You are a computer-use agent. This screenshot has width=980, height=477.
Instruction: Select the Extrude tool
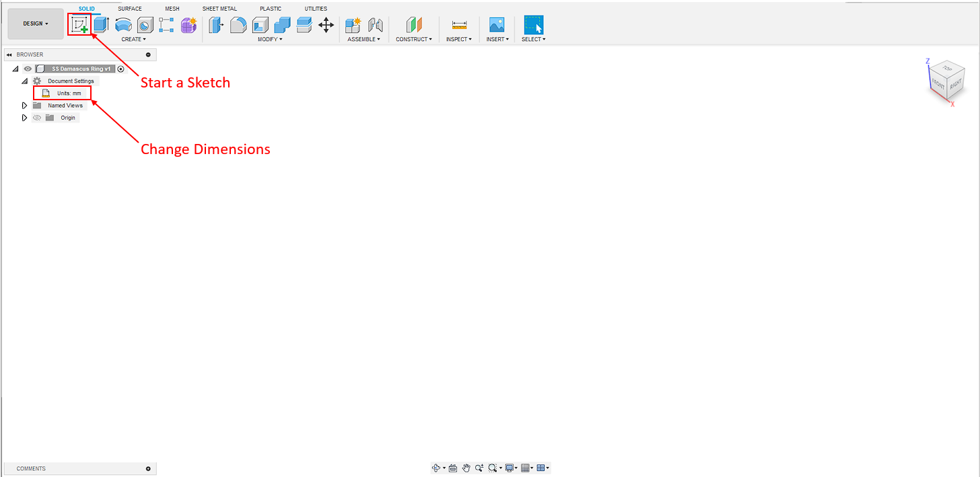pos(101,26)
